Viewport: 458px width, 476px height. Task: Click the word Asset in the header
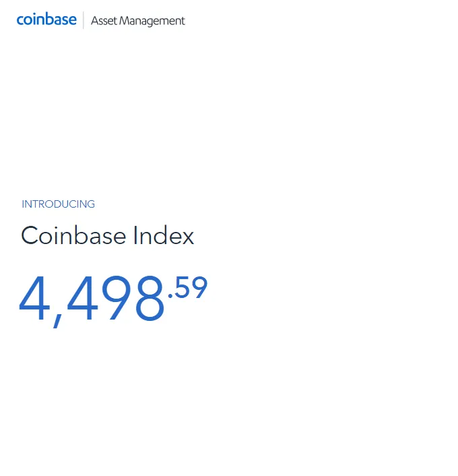pos(104,21)
